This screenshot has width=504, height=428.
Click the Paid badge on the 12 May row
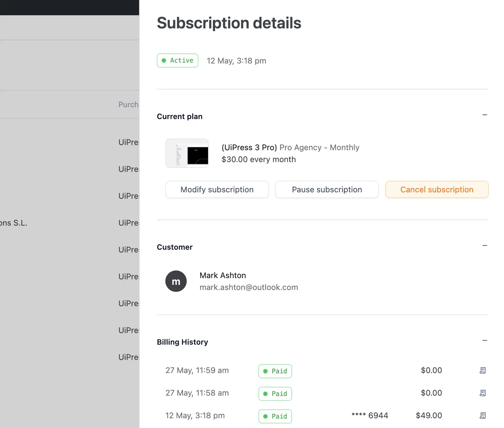[275, 416]
